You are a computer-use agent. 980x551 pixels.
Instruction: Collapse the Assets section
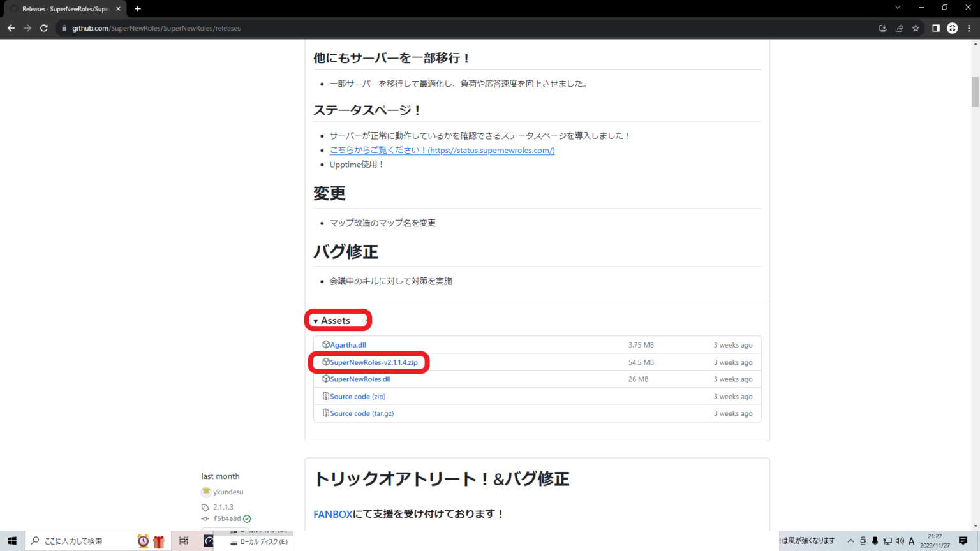point(337,320)
